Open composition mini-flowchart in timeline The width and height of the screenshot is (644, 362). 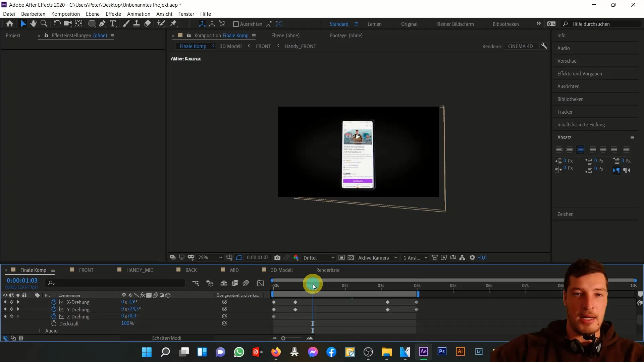pyautogui.click(x=195, y=283)
